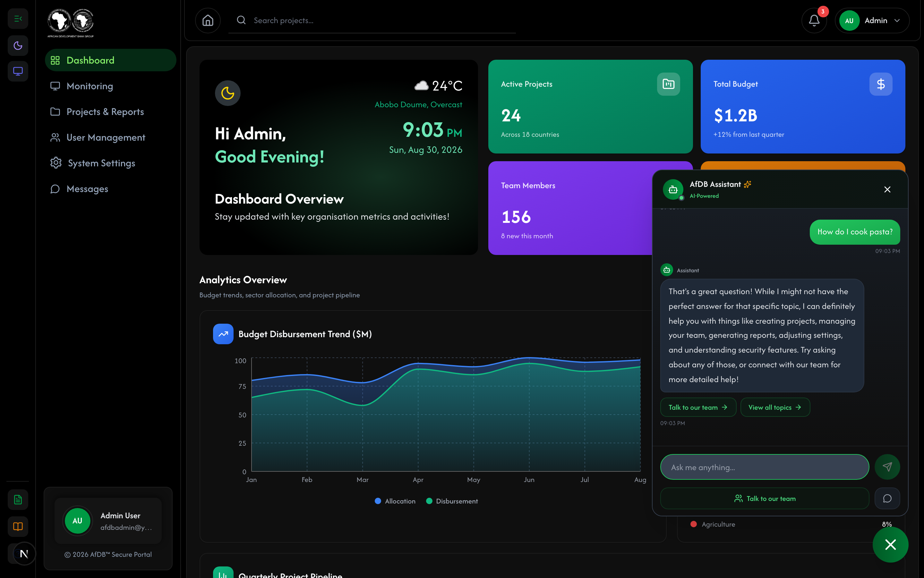Click the night moon icon in greeting card
This screenshot has width=924, height=578.
click(x=227, y=93)
